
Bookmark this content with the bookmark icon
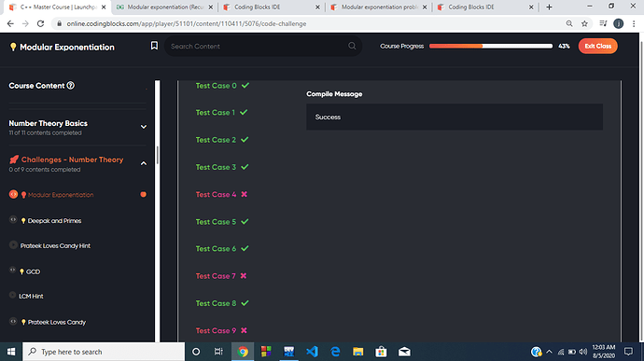[154, 46]
